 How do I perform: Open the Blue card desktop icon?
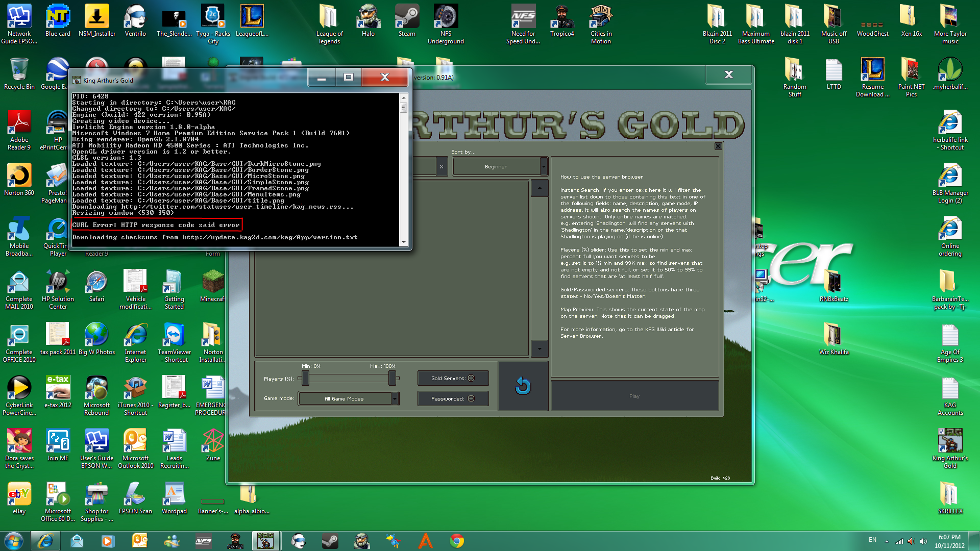pyautogui.click(x=58, y=20)
